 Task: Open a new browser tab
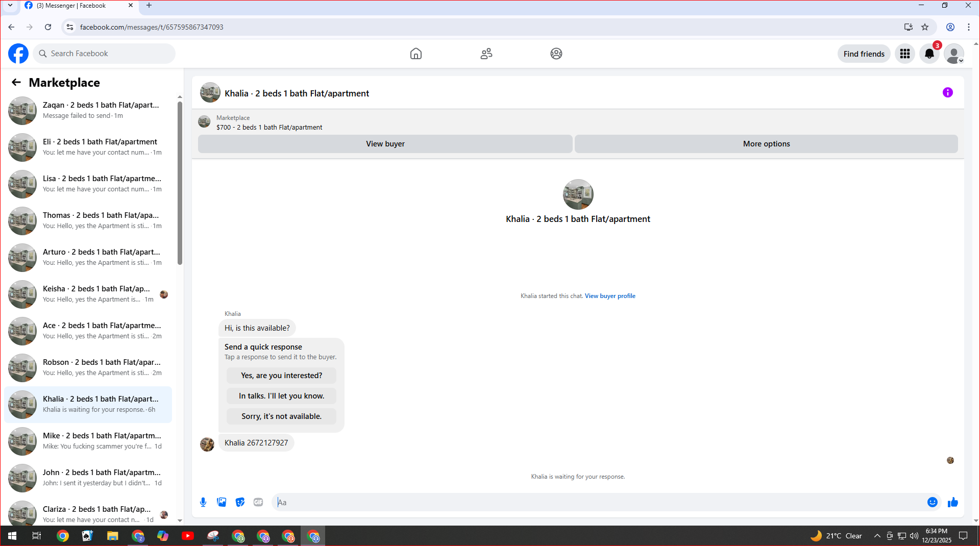coord(149,6)
